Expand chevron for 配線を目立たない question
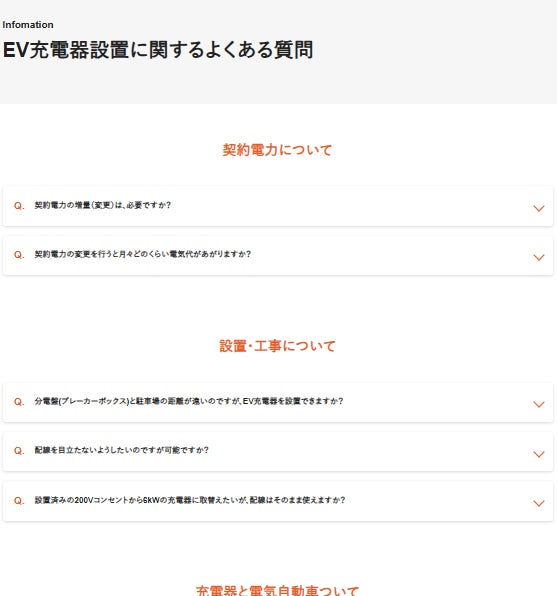Viewport: 557px width, 596px height. pyautogui.click(x=539, y=454)
